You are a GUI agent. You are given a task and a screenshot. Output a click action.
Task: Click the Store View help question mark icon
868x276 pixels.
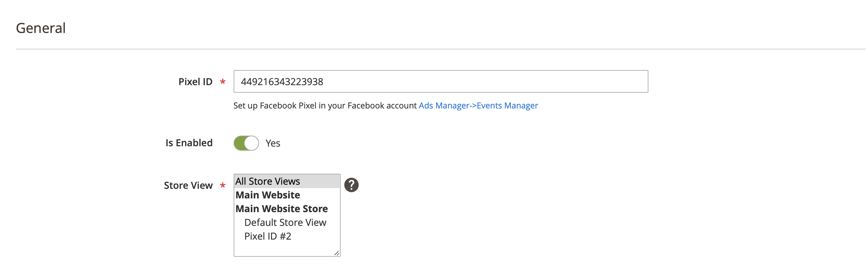(x=351, y=185)
